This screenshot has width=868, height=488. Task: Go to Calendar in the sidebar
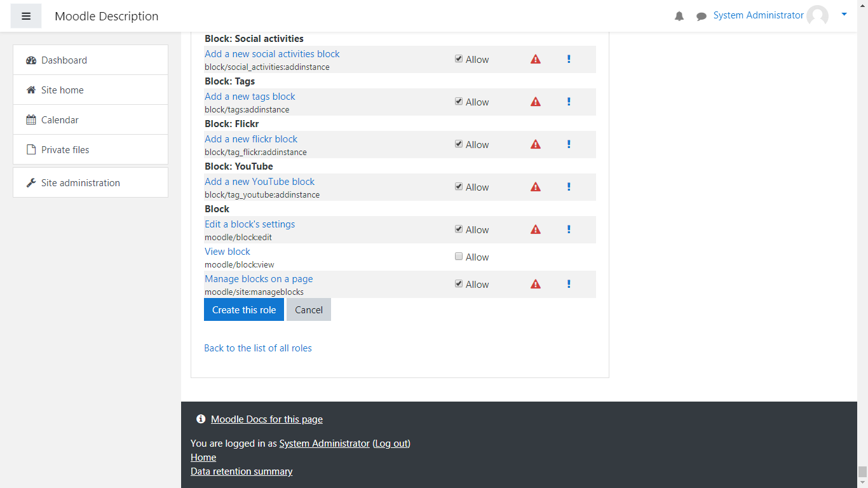coord(60,120)
